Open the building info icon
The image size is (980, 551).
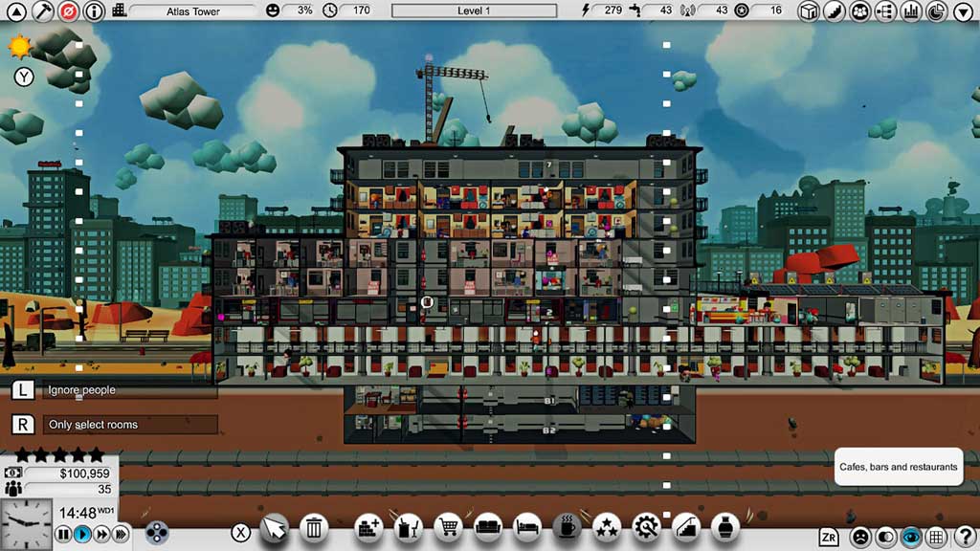tap(94, 11)
